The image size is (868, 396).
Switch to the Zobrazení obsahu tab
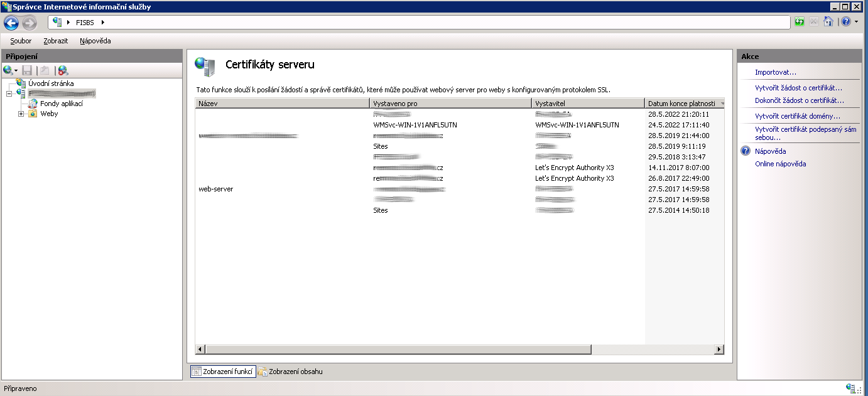tap(290, 372)
